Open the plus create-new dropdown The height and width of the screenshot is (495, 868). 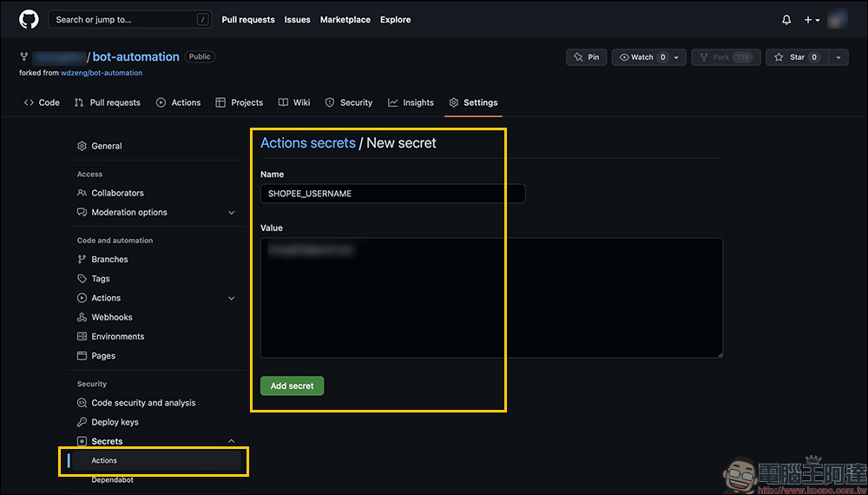(x=812, y=20)
